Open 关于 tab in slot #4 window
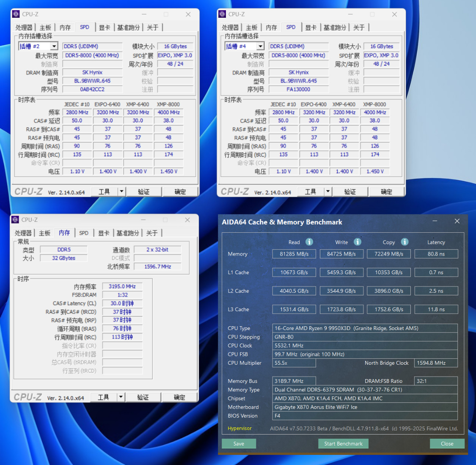 point(359,28)
